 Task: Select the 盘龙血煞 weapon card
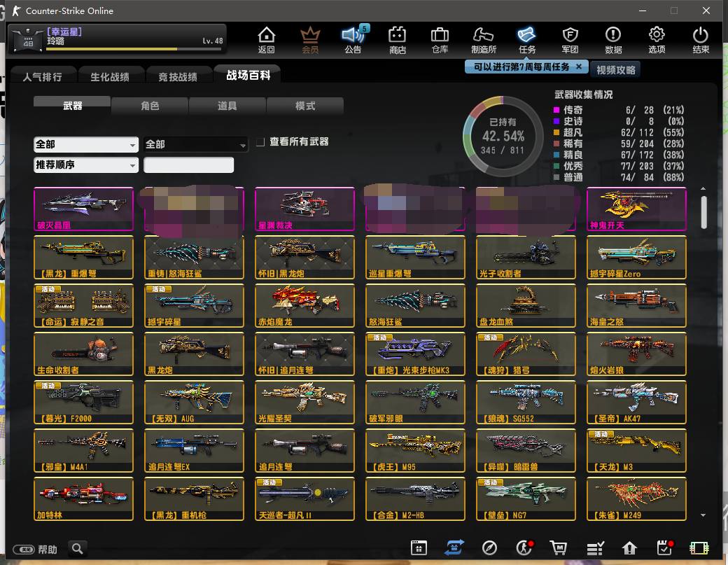(x=526, y=305)
